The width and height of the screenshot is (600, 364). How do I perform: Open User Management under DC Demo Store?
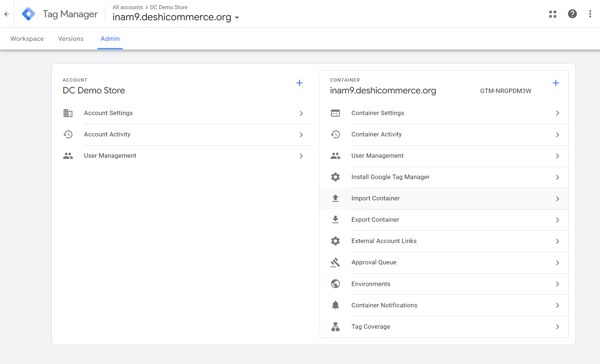tap(188, 156)
